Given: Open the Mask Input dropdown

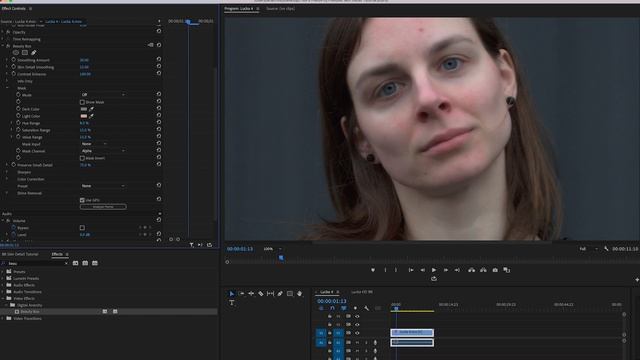Looking at the screenshot, I should (x=94, y=144).
